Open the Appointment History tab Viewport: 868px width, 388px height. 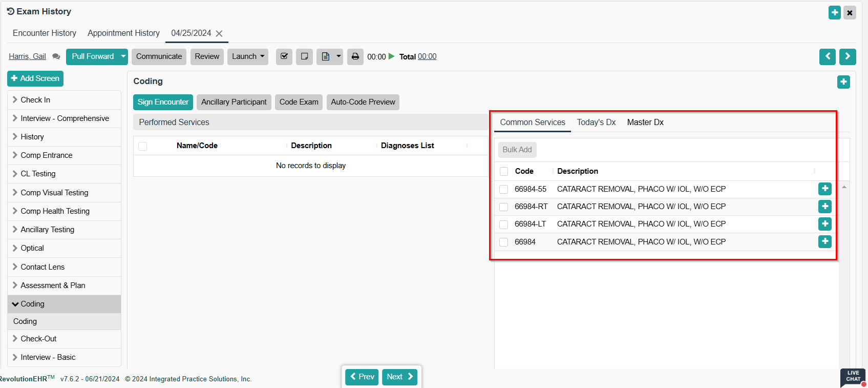[x=123, y=33]
